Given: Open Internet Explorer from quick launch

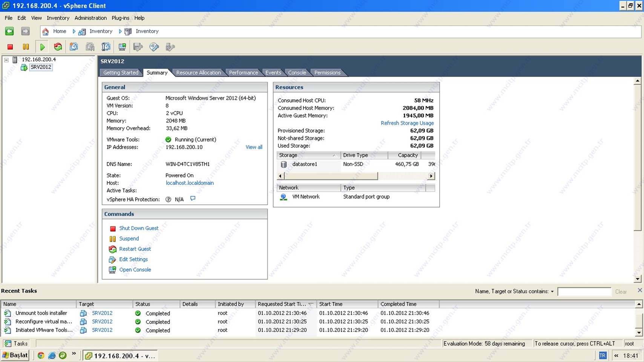Looking at the screenshot, I should coord(52,356).
